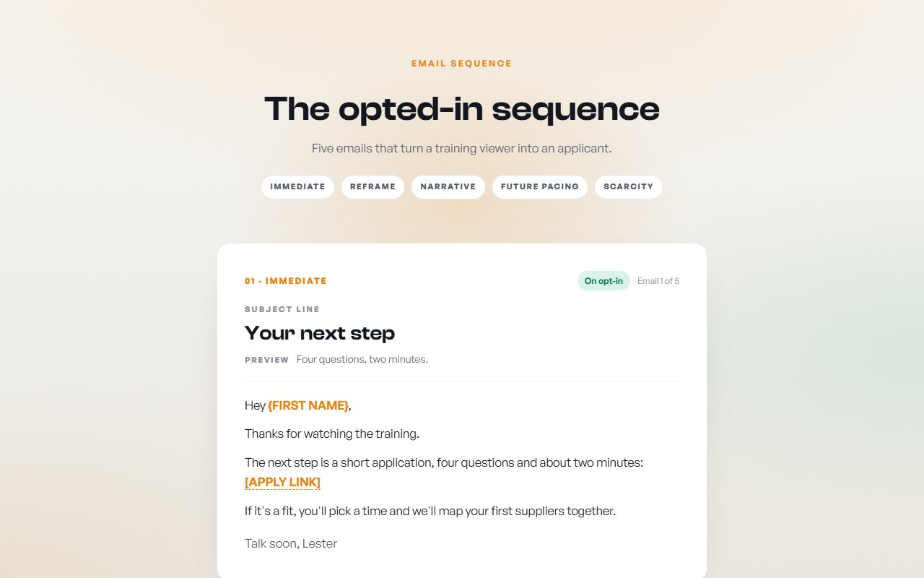
Task: Open the FUTURE PACING pill
Action: pos(540,187)
